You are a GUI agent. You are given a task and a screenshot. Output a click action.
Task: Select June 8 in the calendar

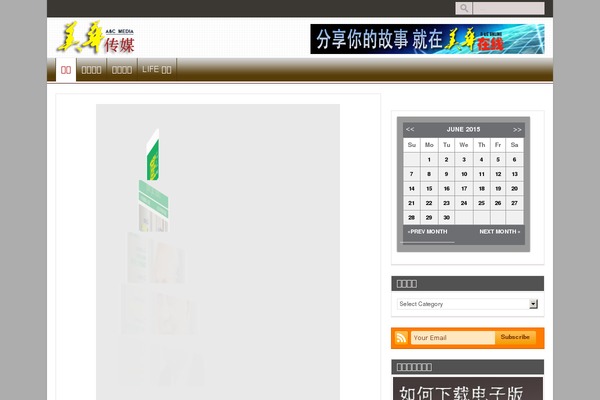[429, 174]
